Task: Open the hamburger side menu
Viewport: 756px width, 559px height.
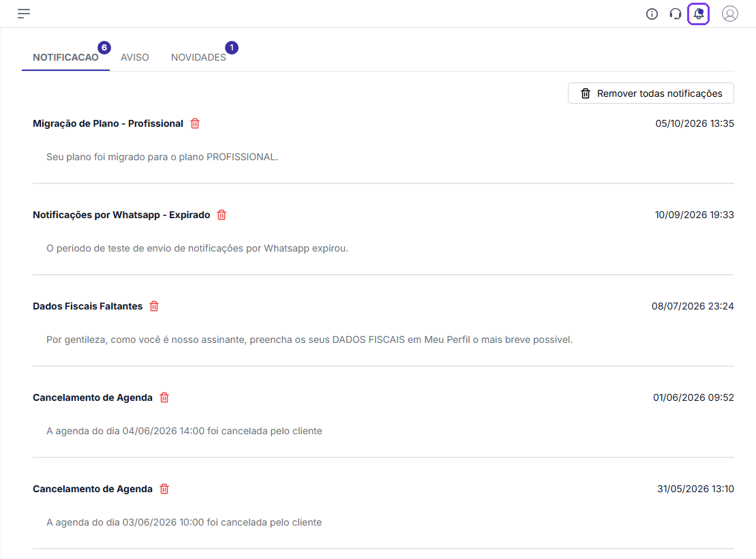Action: pyautogui.click(x=24, y=14)
